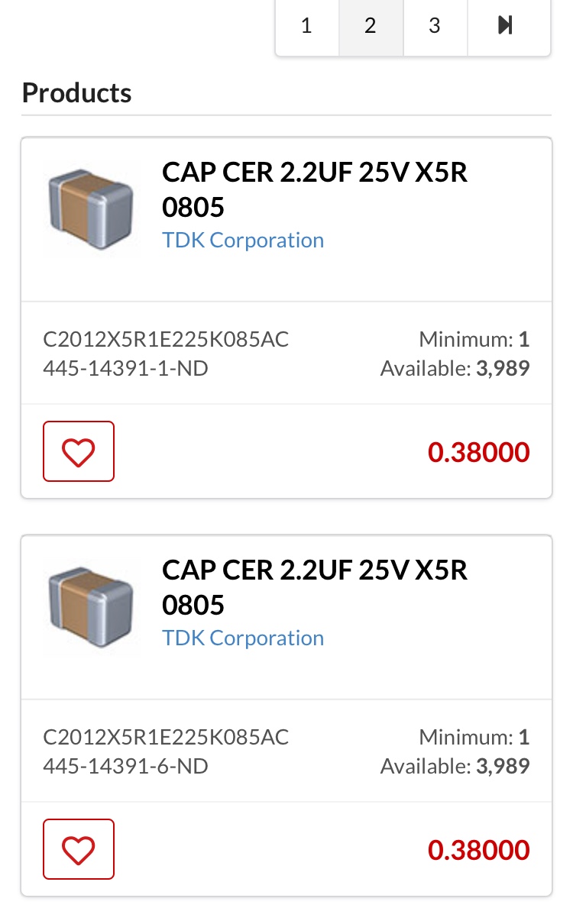
Task: Click the Available 3,989 text for 445-14391-1-ND
Action: 455,369
